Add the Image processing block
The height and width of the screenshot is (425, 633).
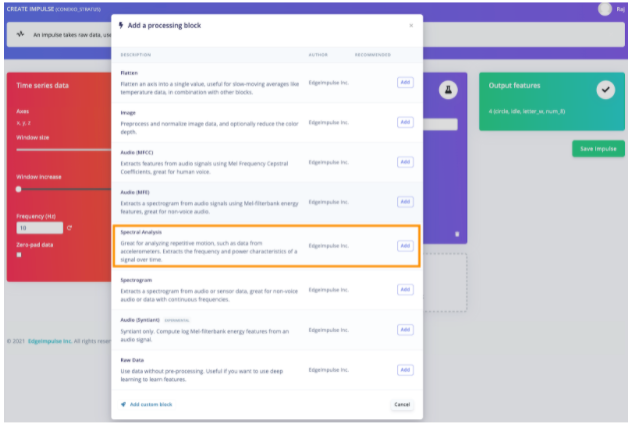click(x=405, y=122)
